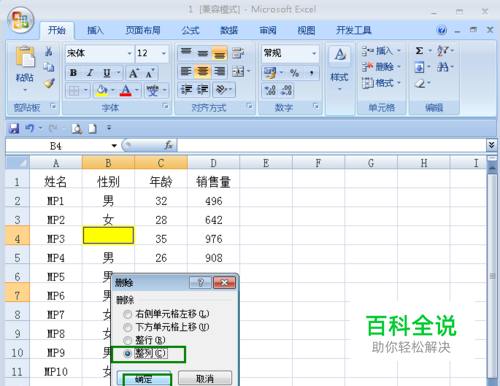This screenshot has width=500, height=386.
Task: Click the Delete dialog help button
Action: click(200, 283)
